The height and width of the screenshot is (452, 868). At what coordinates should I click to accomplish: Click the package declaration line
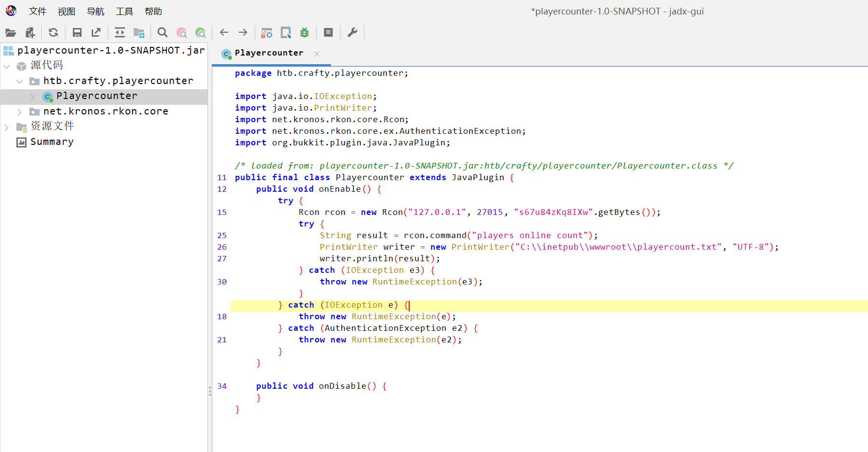[321, 73]
